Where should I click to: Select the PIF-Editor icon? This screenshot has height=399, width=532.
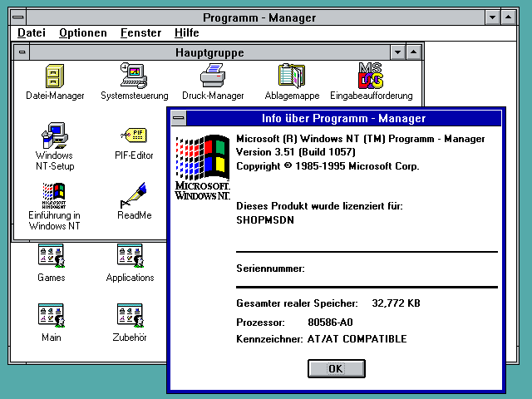134,135
